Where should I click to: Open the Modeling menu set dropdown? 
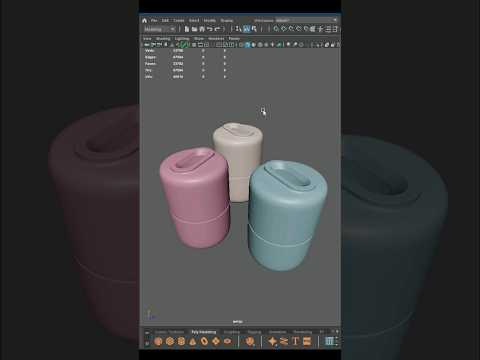[159, 29]
